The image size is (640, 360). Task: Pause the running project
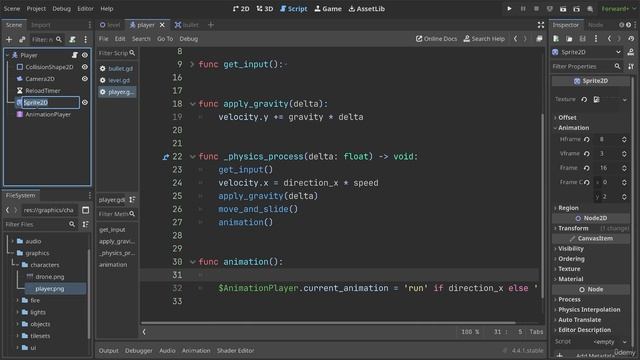click(523, 9)
